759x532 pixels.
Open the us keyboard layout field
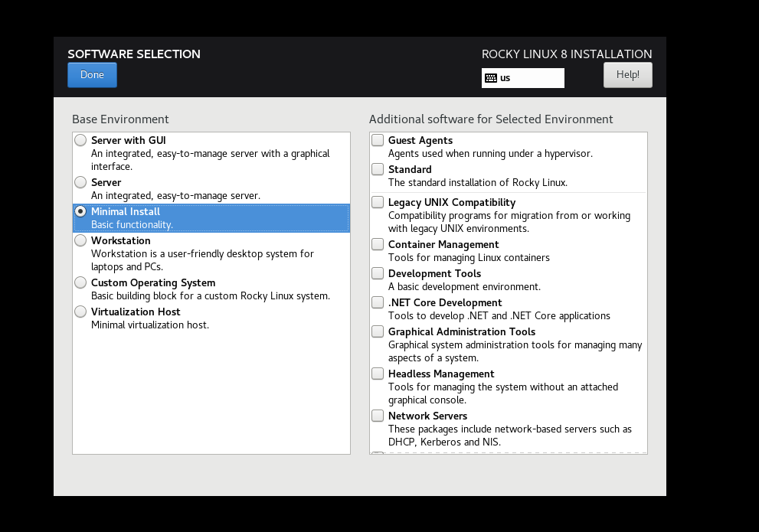pyautogui.click(x=523, y=78)
